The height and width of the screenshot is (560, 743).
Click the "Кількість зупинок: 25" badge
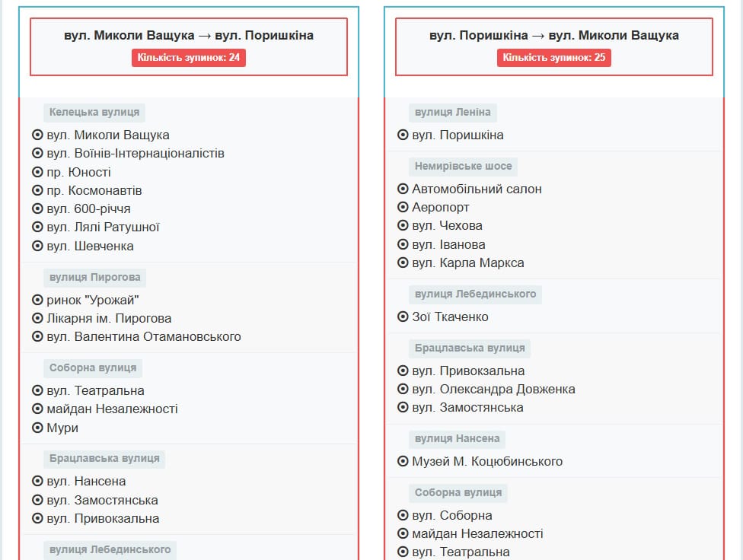[554, 58]
